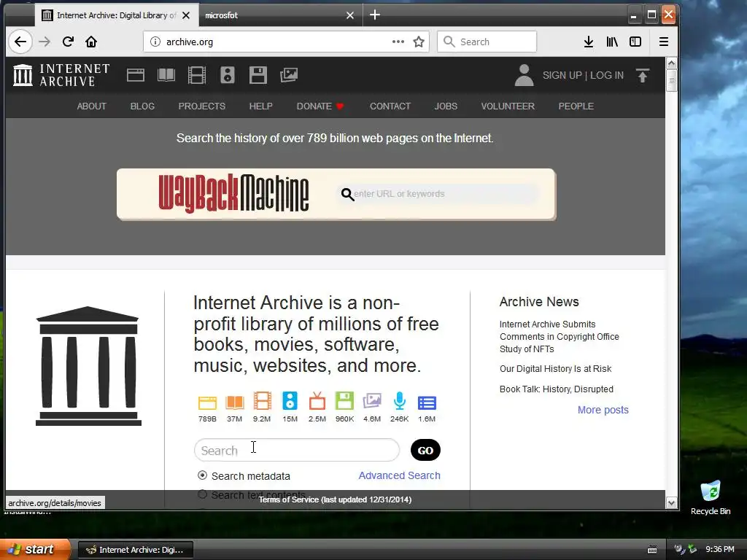Go back with browser back arrow

pyautogui.click(x=20, y=42)
